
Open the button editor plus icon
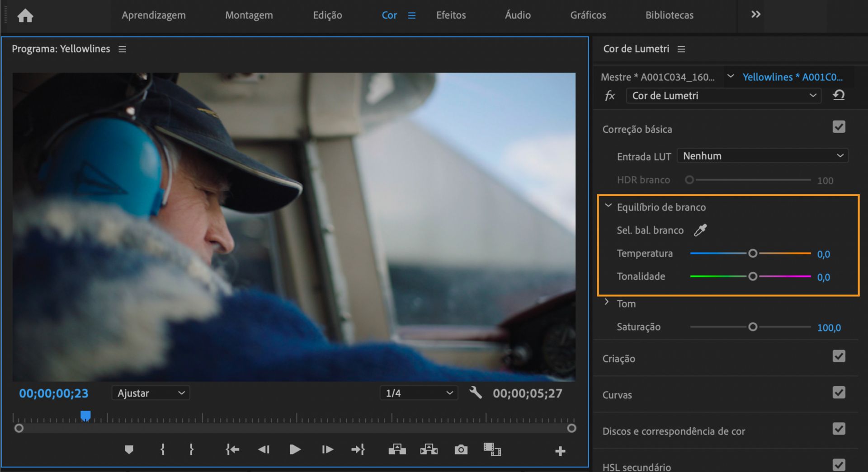[x=560, y=451]
